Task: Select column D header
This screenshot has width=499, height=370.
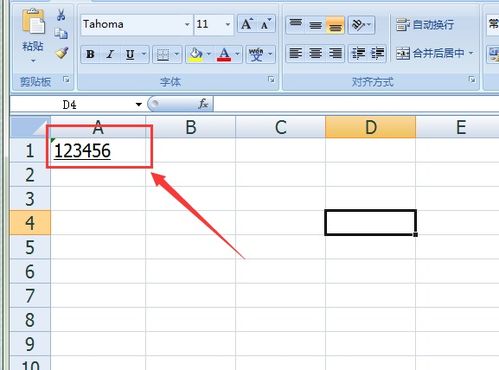Action: click(x=371, y=127)
